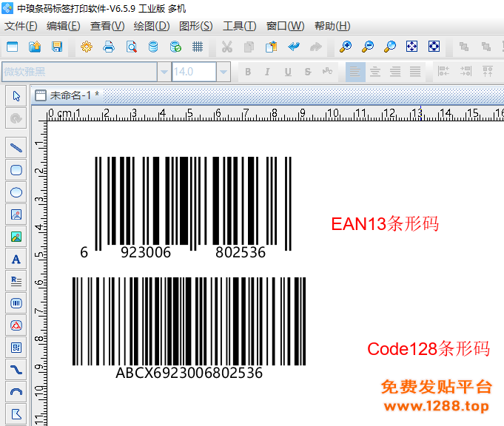The width and height of the screenshot is (504, 426).
Task: Toggle Bold formatting
Action: coord(248,72)
